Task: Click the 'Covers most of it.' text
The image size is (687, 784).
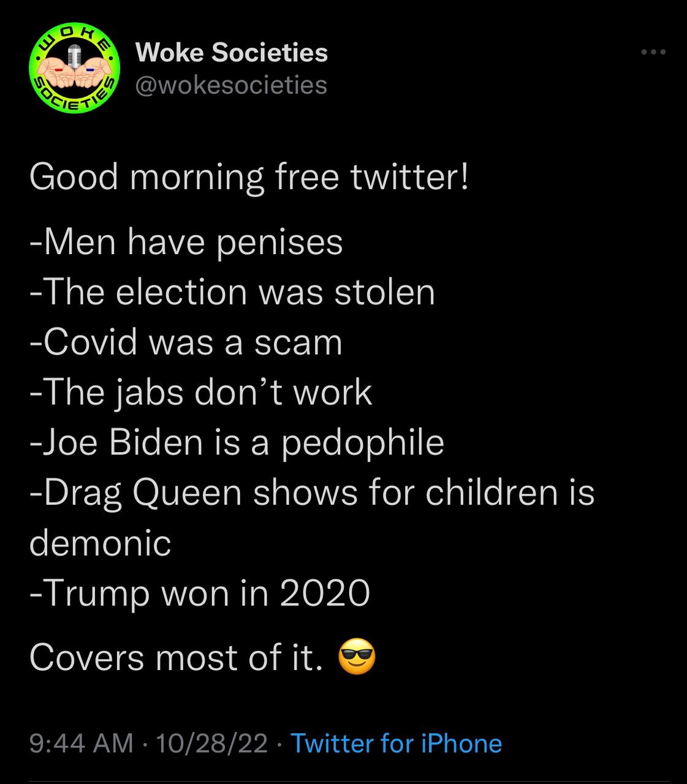Action: [175, 658]
